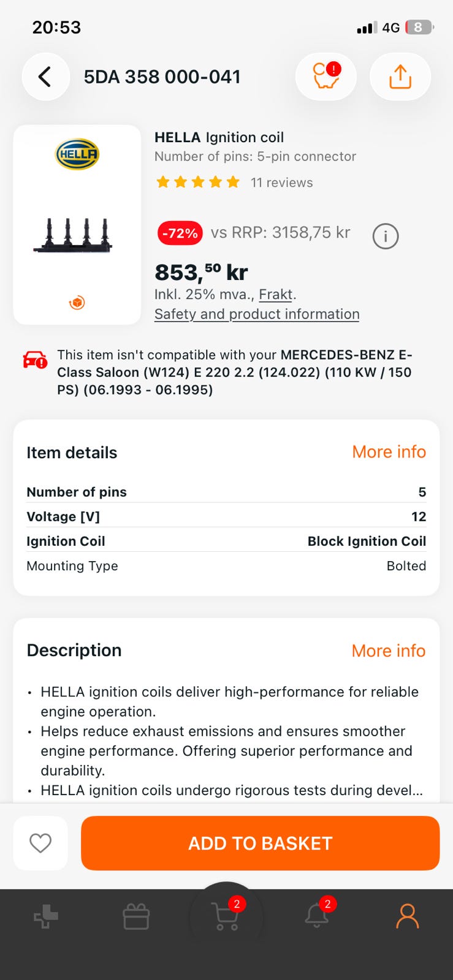Tap the 11 reviews text
The width and height of the screenshot is (453, 980).
[x=281, y=183]
